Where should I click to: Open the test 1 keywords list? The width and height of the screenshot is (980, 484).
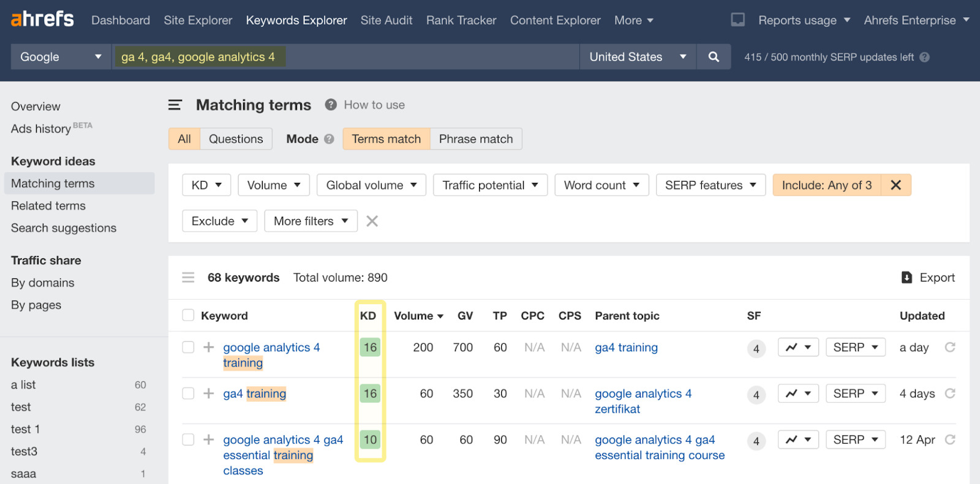26,430
